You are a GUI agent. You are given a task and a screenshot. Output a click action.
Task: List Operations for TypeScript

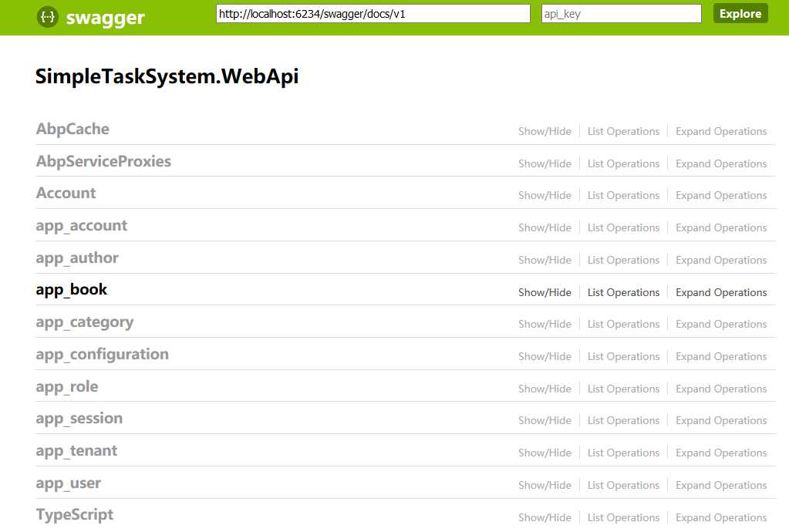[623, 517]
